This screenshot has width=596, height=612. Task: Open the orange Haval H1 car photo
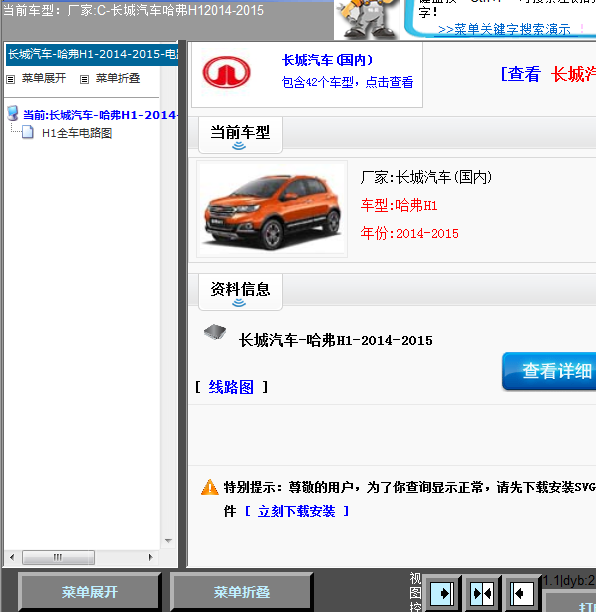pyautogui.click(x=272, y=209)
